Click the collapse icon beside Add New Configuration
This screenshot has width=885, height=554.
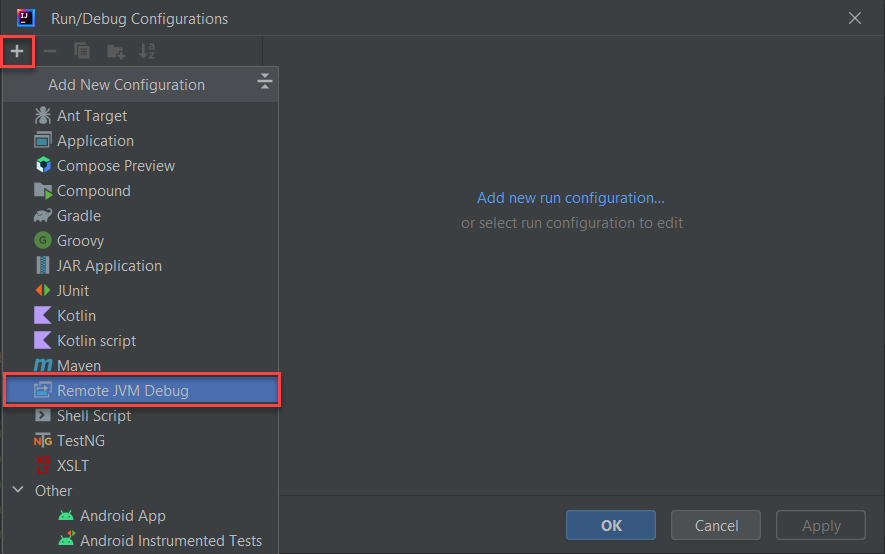(x=265, y=82)
